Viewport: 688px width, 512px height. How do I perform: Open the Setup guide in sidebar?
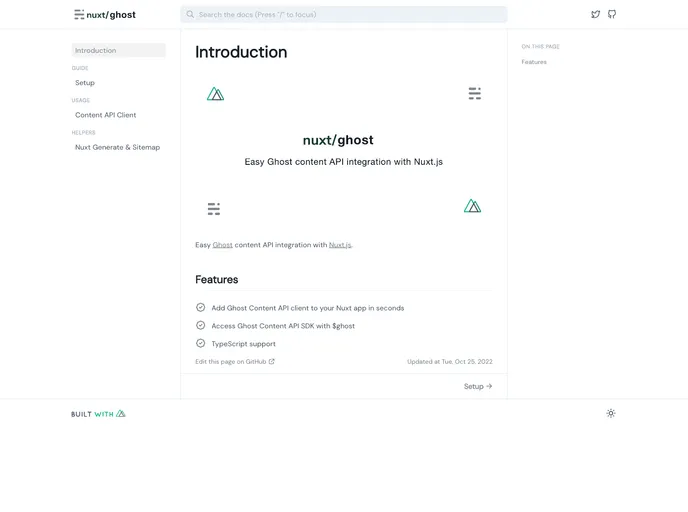pyautogui.click(x=85, y=83)
